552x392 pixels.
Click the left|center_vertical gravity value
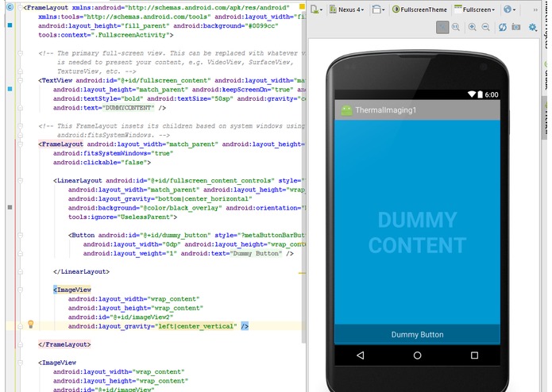click(195, 326)
